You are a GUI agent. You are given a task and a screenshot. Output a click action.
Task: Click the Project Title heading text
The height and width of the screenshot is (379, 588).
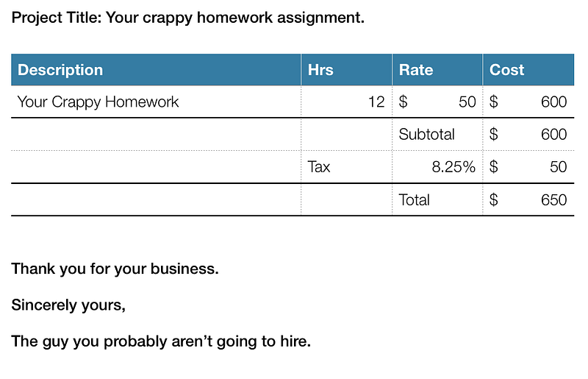coord(188,18)
